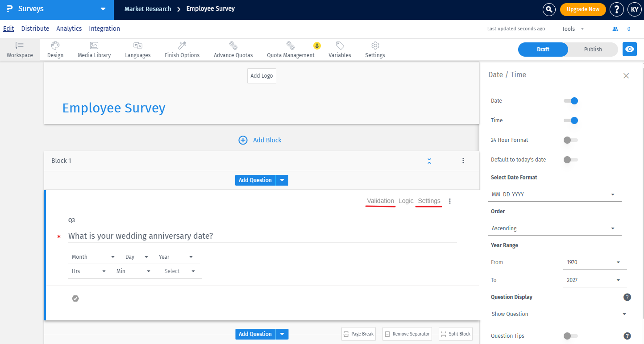
Task: Open Media Library
Action: click(x=94, y=50)
